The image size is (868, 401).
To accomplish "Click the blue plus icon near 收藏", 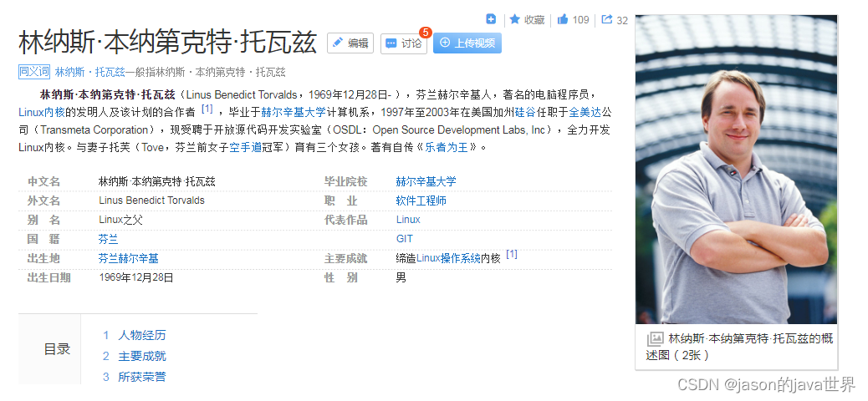I will tap(491, 19).
